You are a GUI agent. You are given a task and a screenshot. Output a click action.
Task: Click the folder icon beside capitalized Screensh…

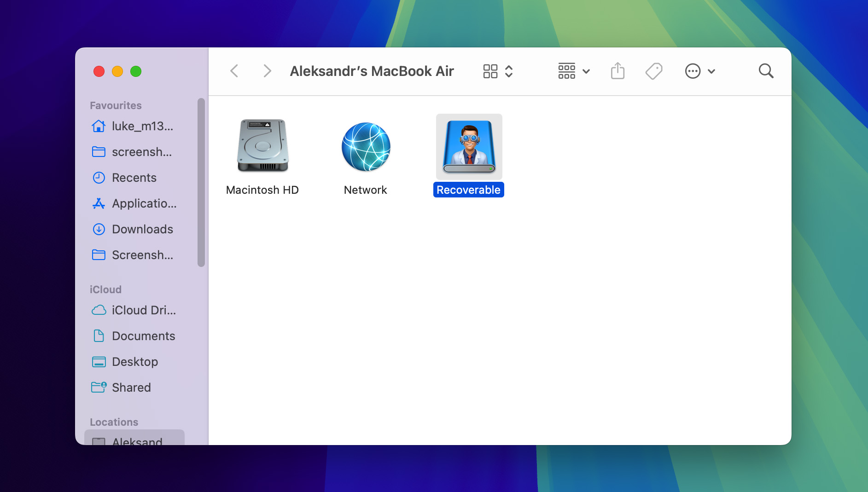(x=99, y=255)
